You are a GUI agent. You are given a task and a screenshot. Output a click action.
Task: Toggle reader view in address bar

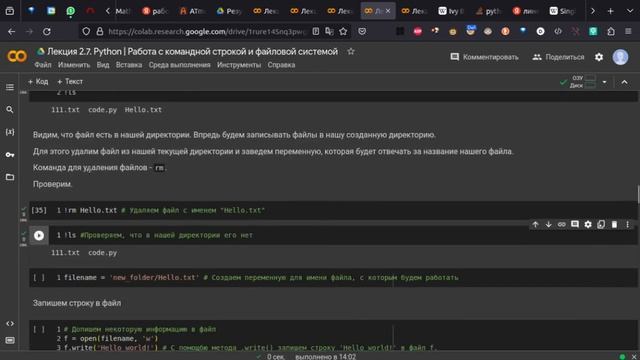point(316,31)
